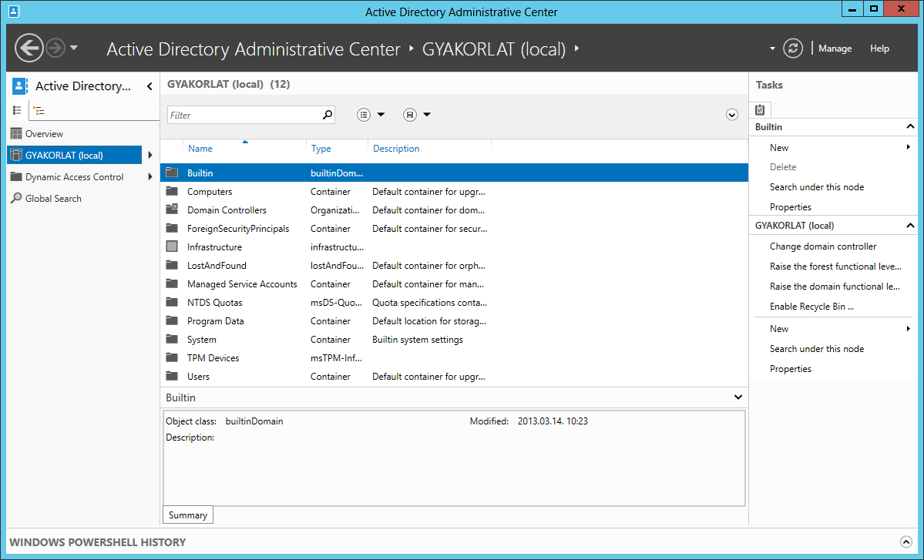
Task: Select GYAKORLAT (local) in the navigation pane
Action: tap(75, 155)
